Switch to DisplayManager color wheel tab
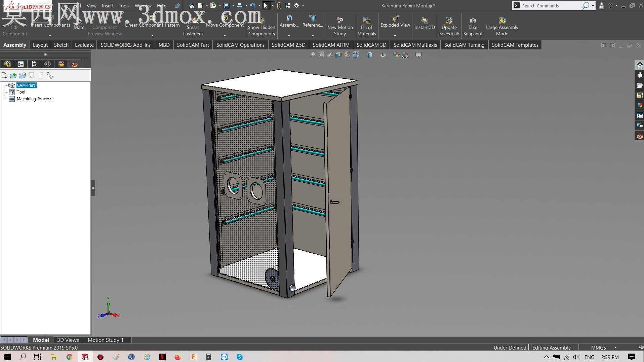644x362 pixels. pos(61,64)
